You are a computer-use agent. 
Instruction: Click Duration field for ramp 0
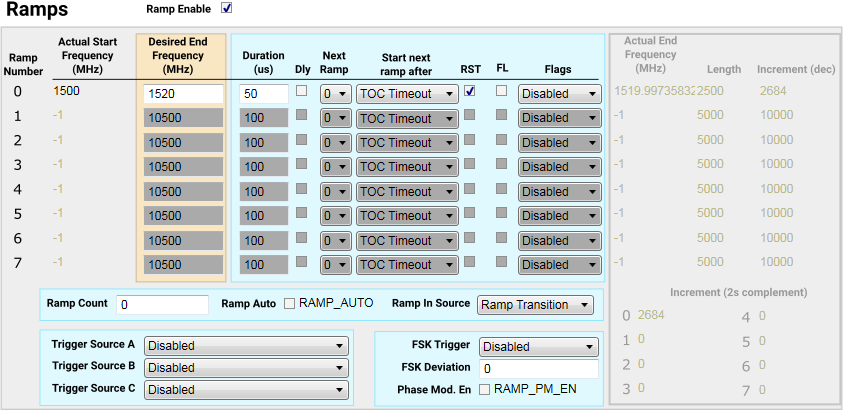pyautogui.click(x=264, y=94)
